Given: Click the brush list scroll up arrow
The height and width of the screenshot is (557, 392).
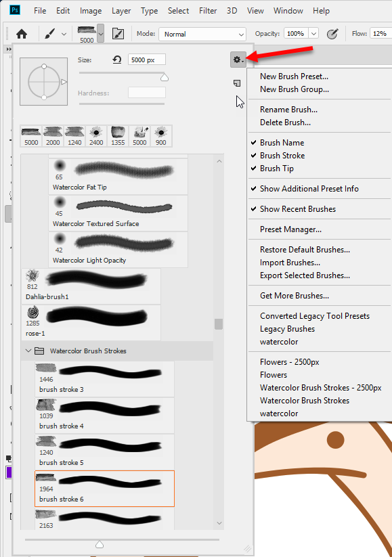Looking at the screenshot, I should tap(219, 161).
